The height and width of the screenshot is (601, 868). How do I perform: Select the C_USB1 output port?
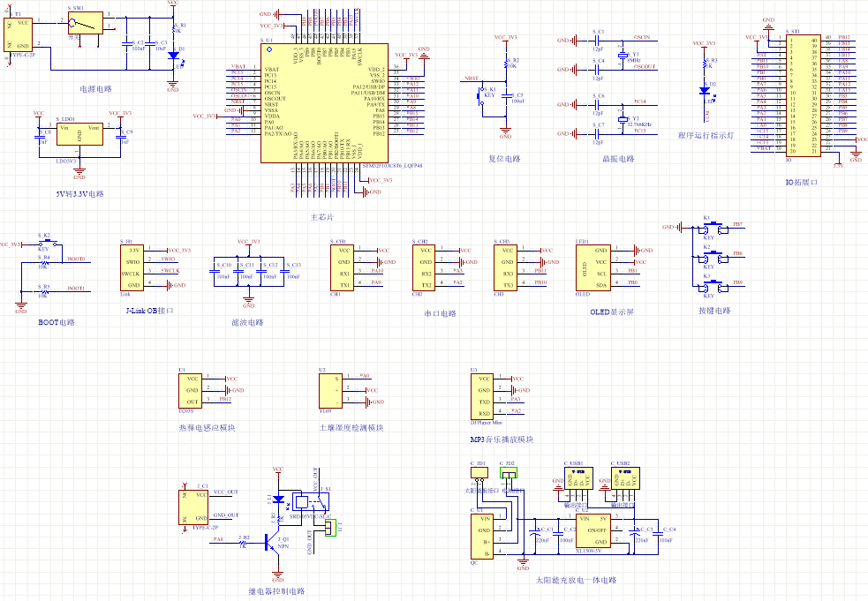(578, 478)
